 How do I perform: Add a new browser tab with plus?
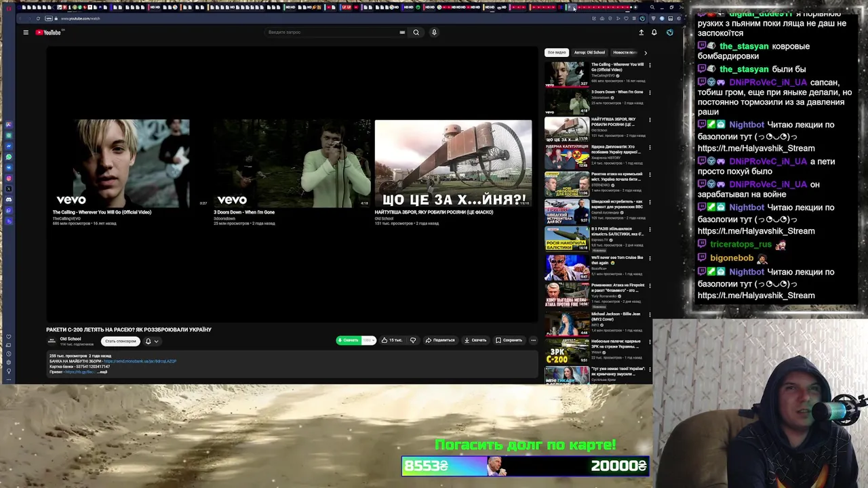point(635,7)
